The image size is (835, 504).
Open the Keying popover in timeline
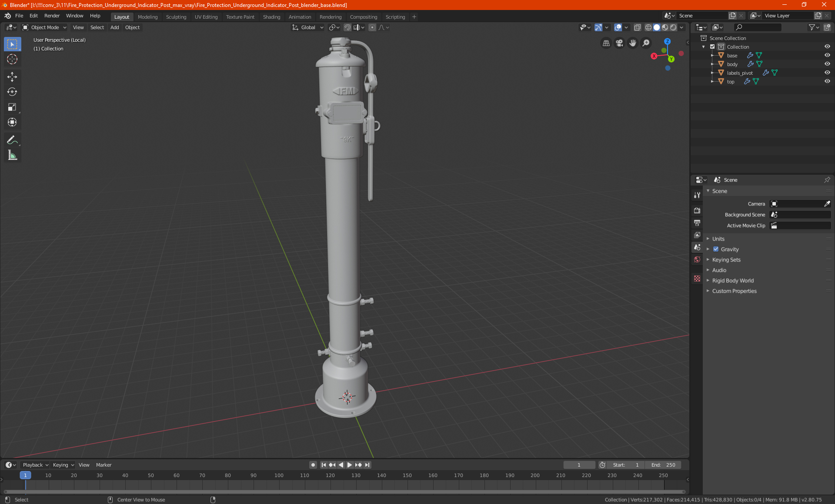(x=63, y=465)
